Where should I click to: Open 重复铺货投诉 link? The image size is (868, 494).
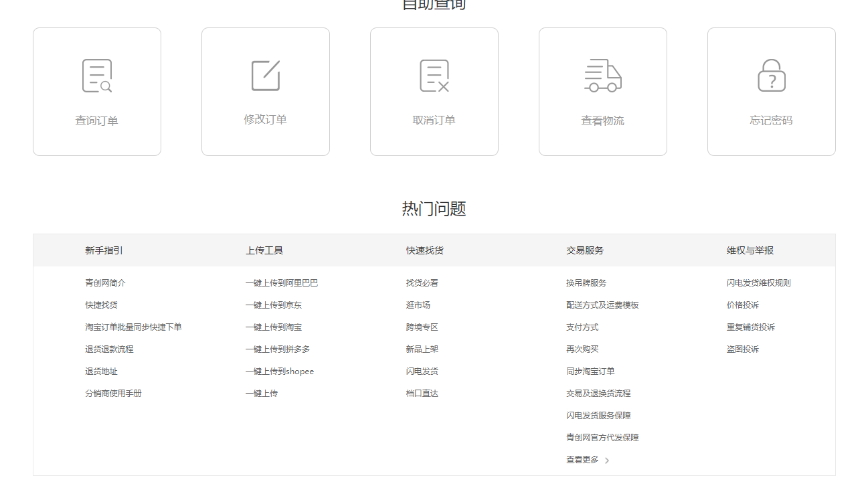[751, 327]
